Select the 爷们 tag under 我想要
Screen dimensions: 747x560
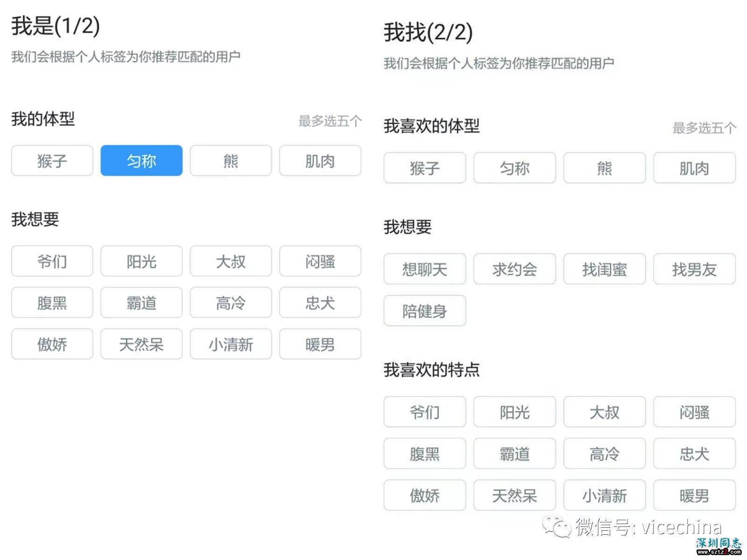[51, 261]
